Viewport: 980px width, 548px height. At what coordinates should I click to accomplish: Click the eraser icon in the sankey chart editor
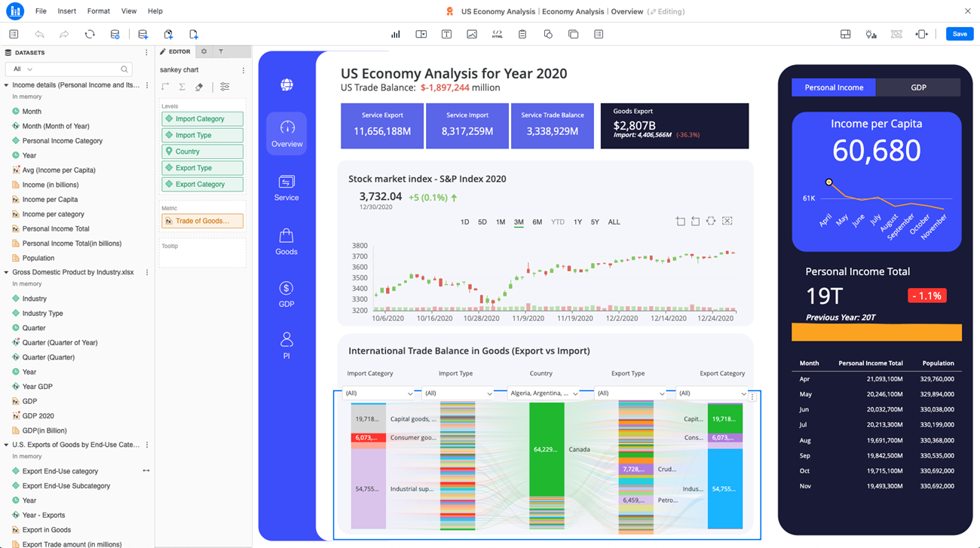coord(199,87)
